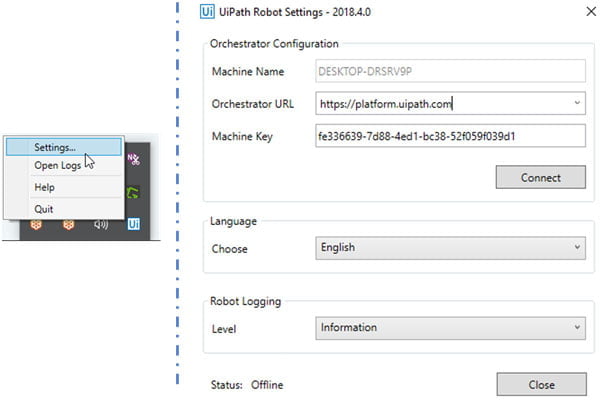606x415 pixels.
Task: Open the Language dropdown showing English
Action: pos(450,248)
